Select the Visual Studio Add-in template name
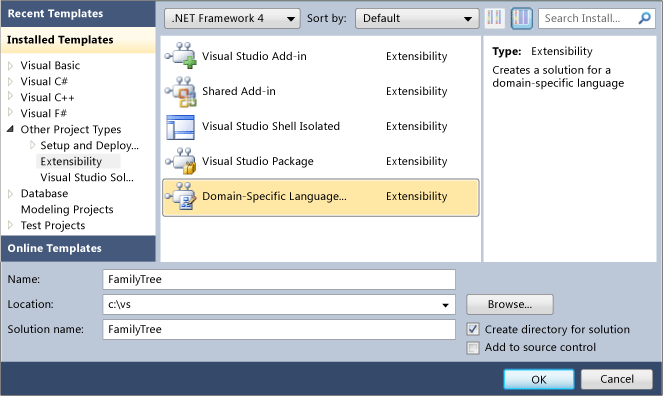Viewport: 663px width, 396px height. tap(254, 56)
